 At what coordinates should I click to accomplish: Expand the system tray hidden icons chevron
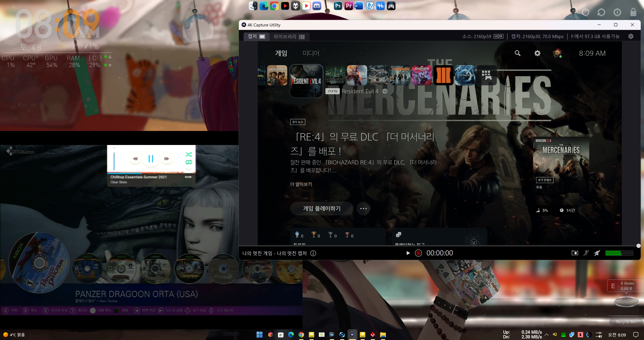click(x=547, y=334)
